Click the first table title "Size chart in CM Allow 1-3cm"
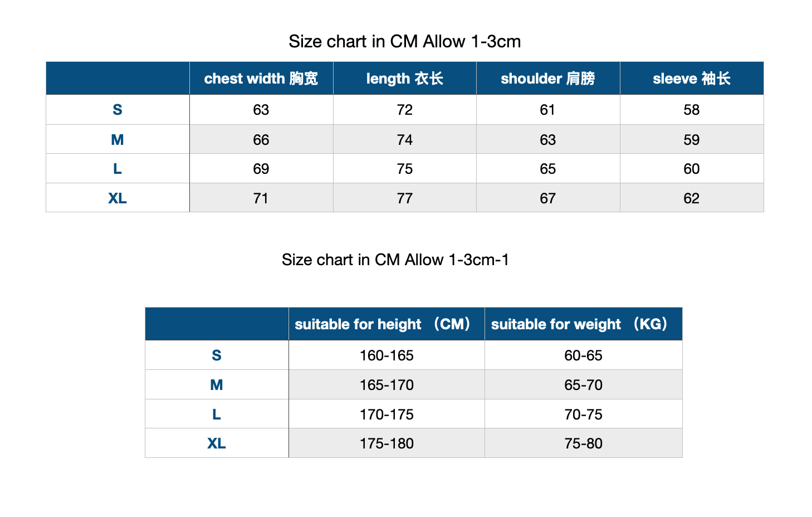The image size is (812, 517). coord(404,42)
